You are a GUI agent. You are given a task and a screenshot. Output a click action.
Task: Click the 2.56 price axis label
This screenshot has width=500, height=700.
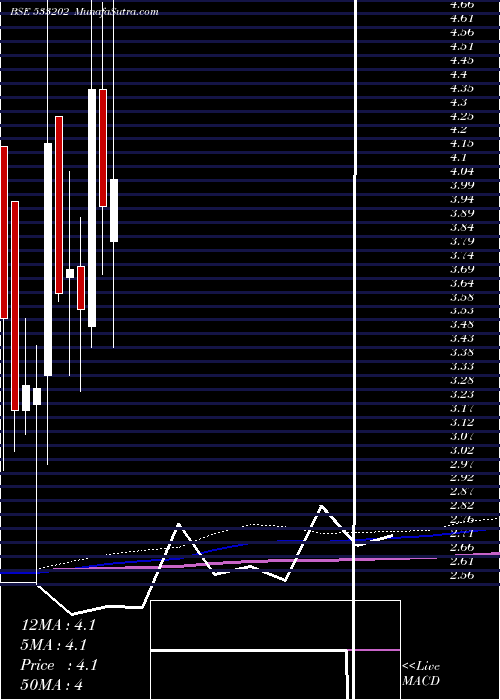click(x=462, y=575)
